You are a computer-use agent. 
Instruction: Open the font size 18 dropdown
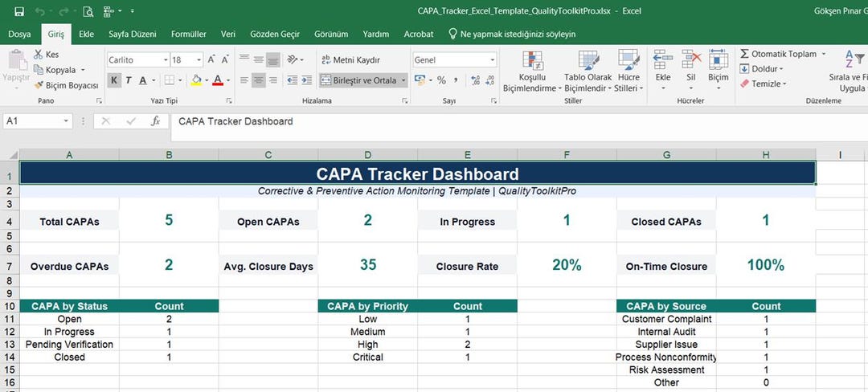click(199, 59)
